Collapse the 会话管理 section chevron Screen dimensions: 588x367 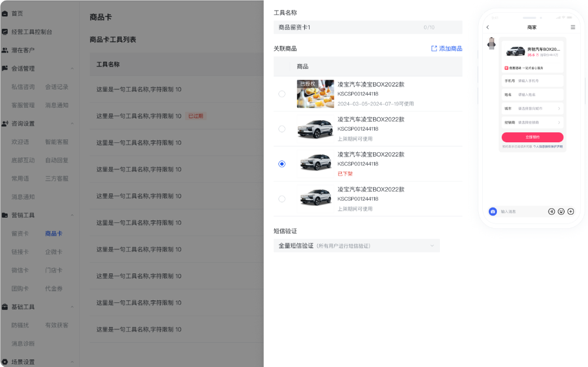point(72,68)
